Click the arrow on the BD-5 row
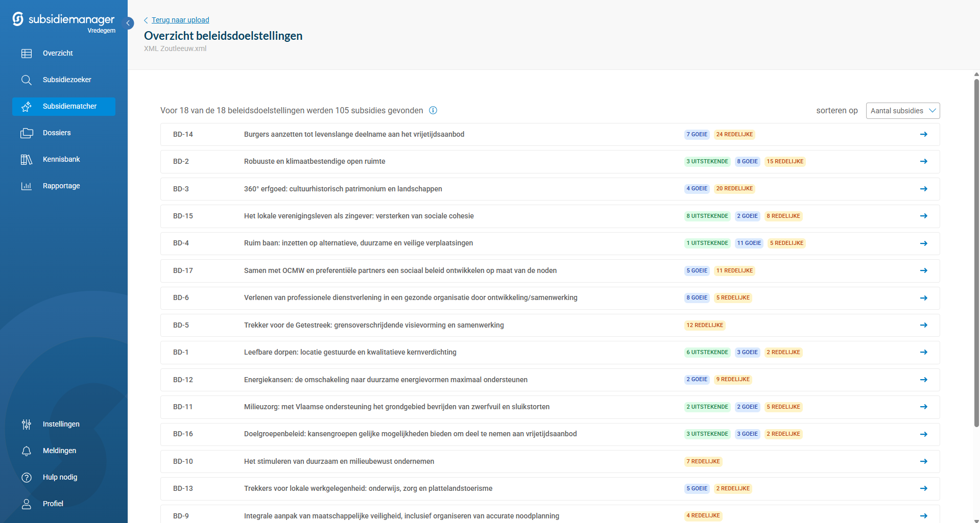The height and width of the screenshot is (523, 980). point(923,325)
